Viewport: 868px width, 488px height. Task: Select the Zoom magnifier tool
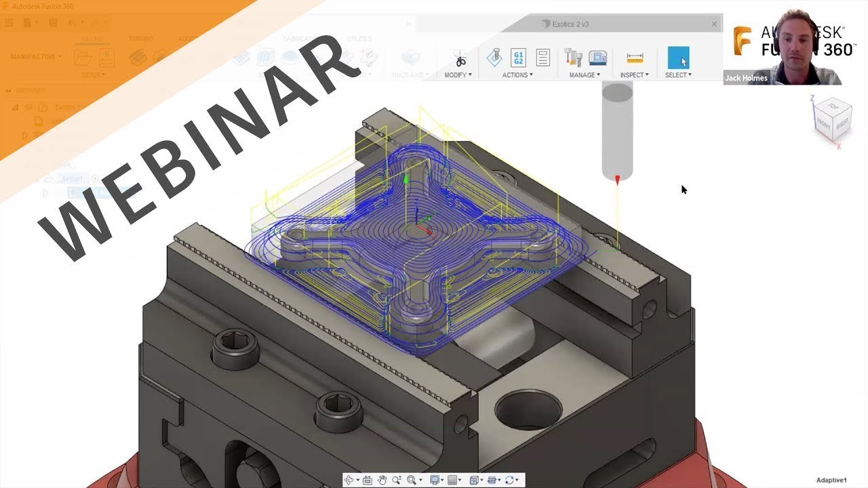(396, 480)
